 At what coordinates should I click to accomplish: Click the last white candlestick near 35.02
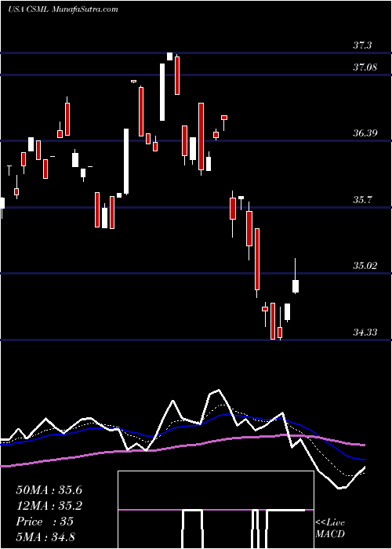click(296, 286)
